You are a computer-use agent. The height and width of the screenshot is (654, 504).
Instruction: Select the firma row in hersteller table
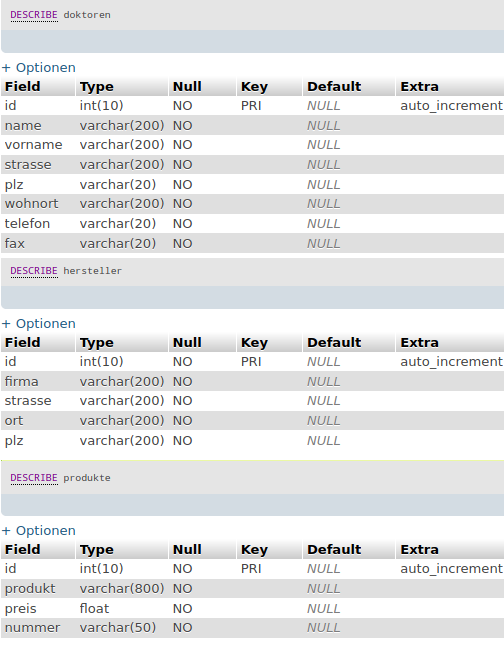[x=252, y=381]
